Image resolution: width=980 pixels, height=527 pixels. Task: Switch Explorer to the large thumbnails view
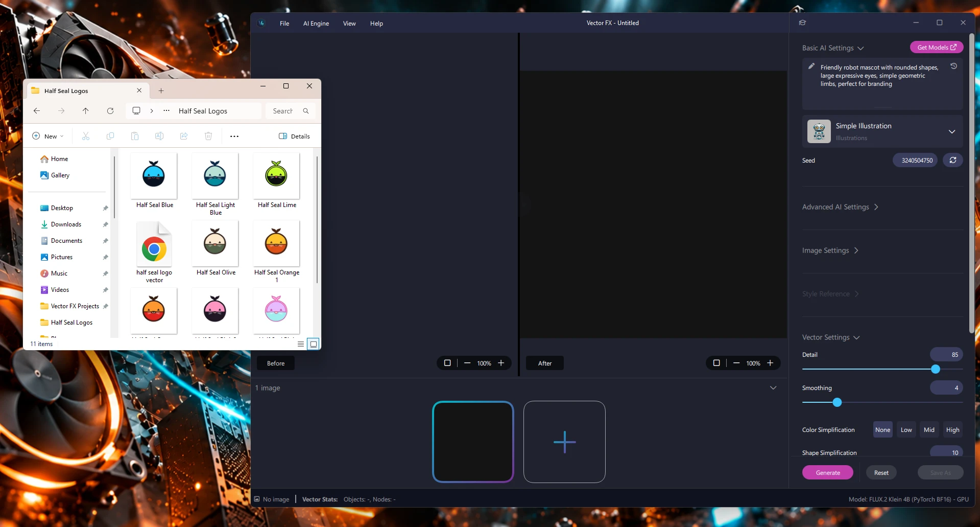[x=314, y=344]
